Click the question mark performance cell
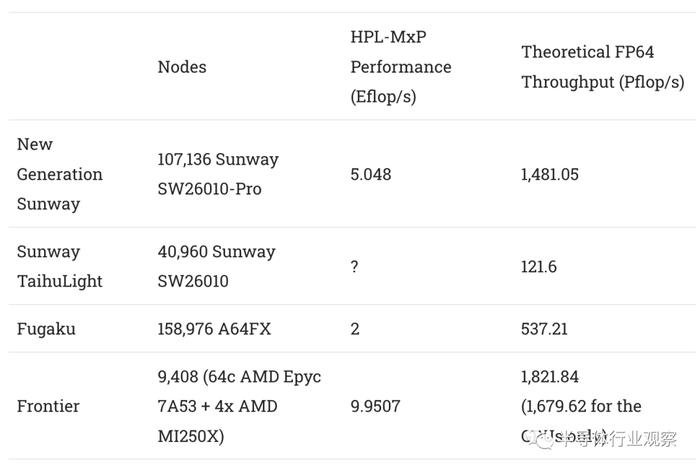Screen dimensions: 700x470 click(x=354, y=266)
